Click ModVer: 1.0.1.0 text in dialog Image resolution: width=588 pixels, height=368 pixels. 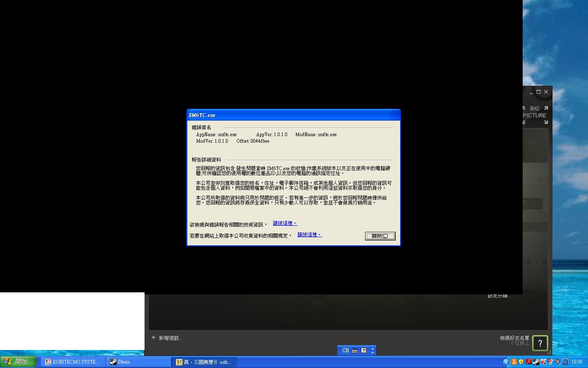(x=212, y=141)
